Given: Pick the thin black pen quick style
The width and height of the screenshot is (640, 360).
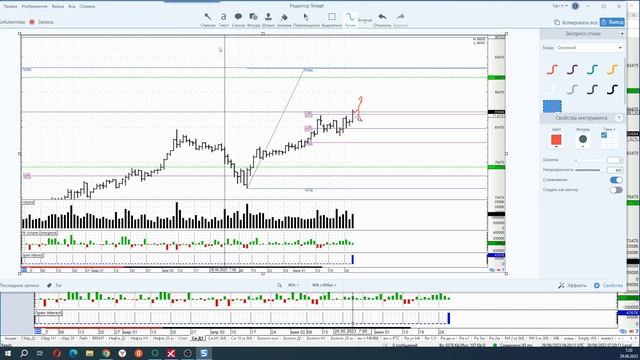Looking at the screenshot, I should [592, 89].
